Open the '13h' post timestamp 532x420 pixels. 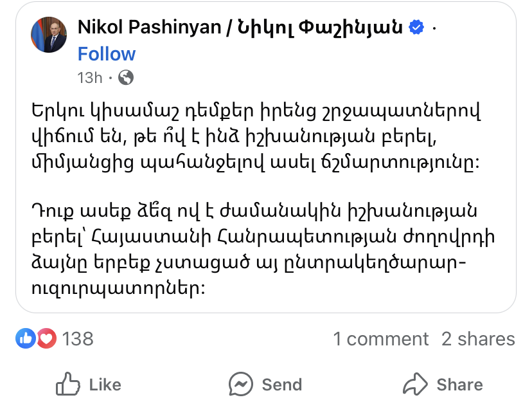coord(90,78)
